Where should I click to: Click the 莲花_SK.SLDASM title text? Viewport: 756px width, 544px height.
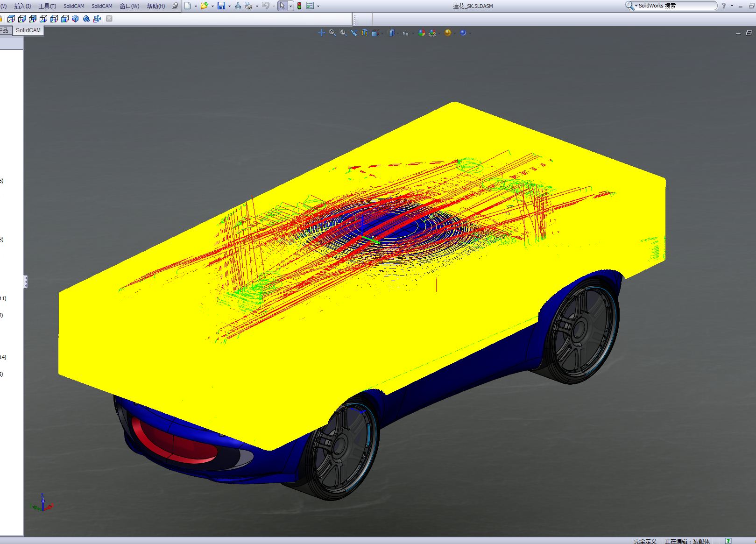(x=473, y=6)
